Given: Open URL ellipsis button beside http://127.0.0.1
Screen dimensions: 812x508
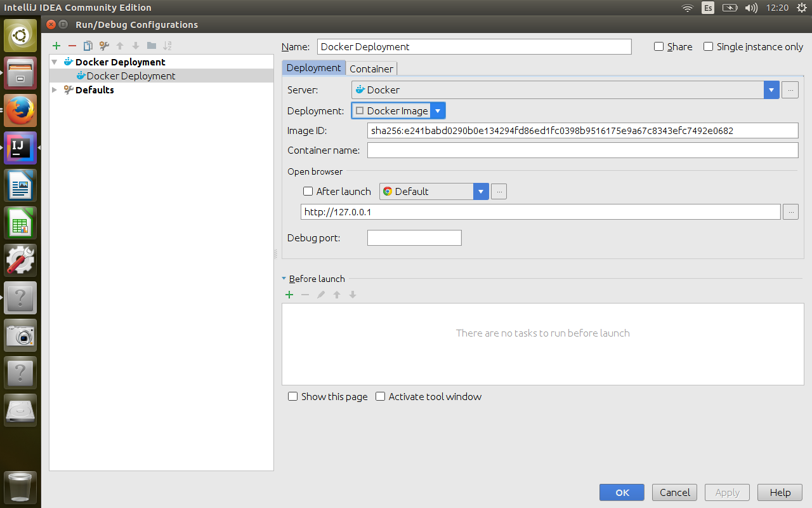Looking at the screenshot, I should click(790, 212).
